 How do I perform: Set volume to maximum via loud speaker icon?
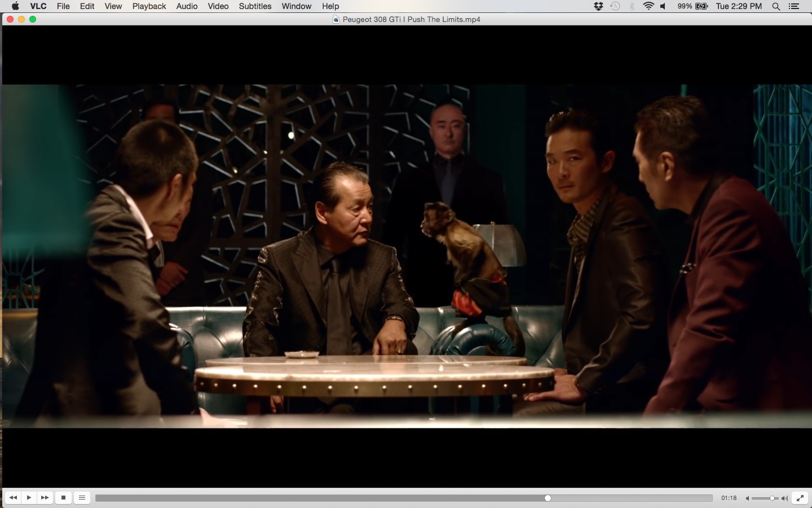784,498
